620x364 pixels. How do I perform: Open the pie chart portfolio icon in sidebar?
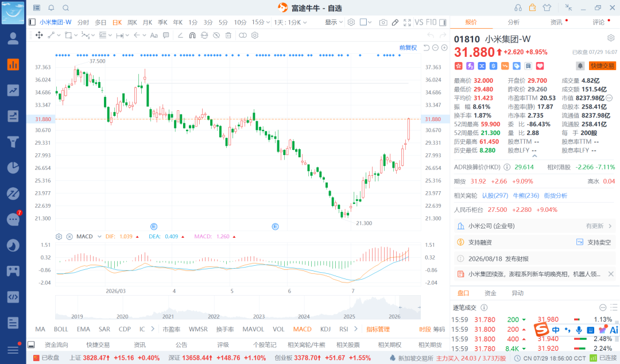tap(13, 168)
